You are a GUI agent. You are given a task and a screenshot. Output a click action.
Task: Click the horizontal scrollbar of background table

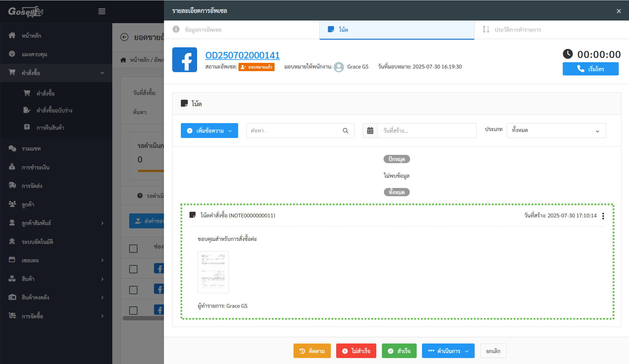click(143, 318)
